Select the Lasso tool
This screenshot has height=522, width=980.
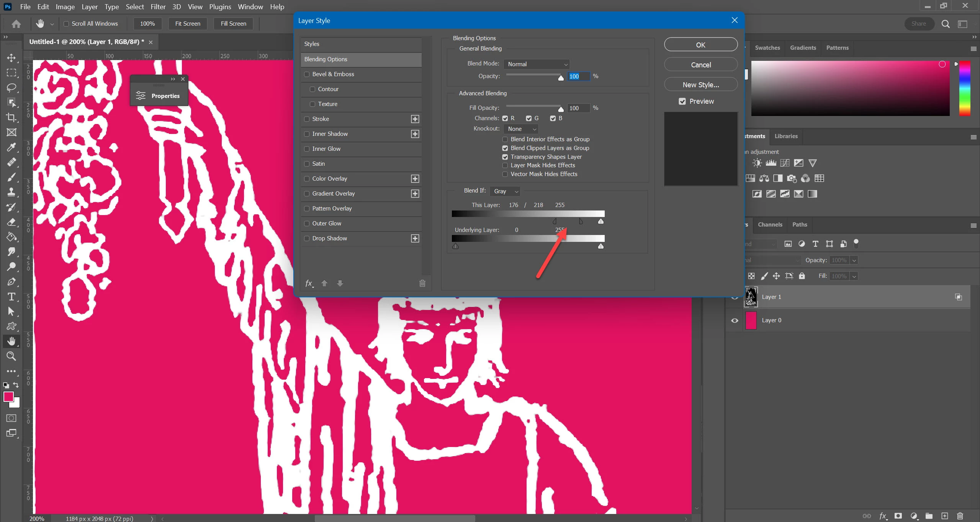[x=11, y=88]
